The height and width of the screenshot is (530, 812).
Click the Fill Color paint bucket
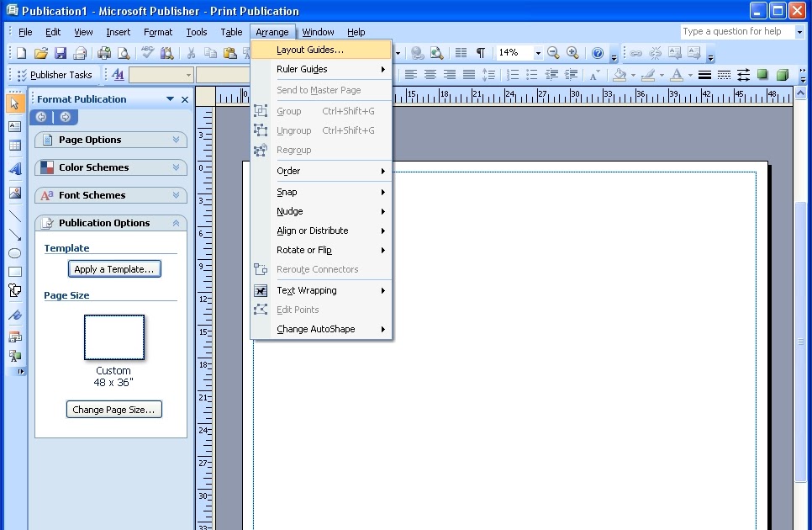[620, 75]
